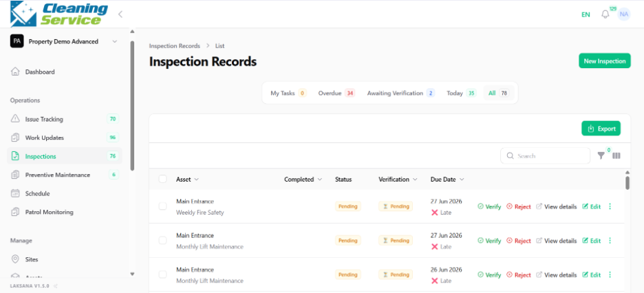Screen dimensions: 644x293
Task: Open more options for 27 Jun Monthly Lift
Action: coord(610,241)
